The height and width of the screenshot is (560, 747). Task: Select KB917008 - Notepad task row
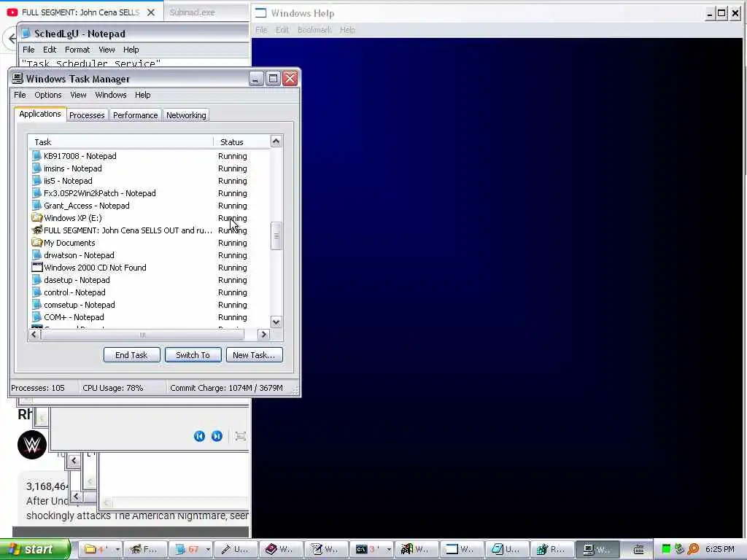(149, 156)
